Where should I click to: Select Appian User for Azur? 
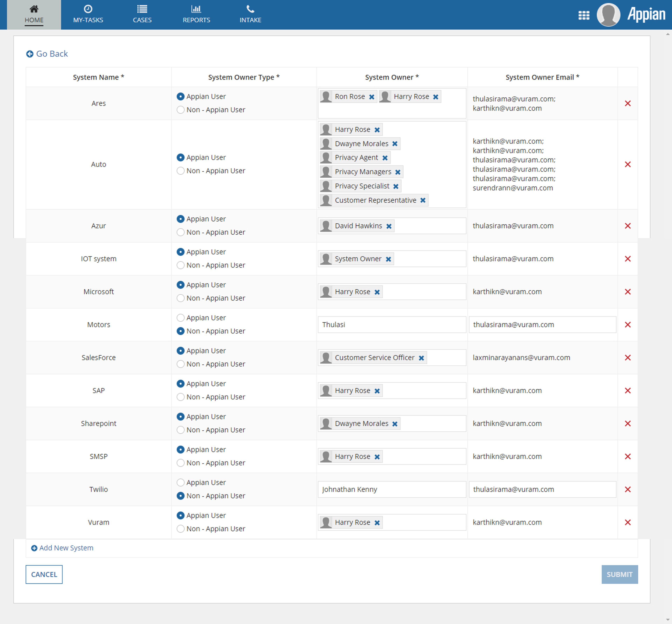[181, 219]
